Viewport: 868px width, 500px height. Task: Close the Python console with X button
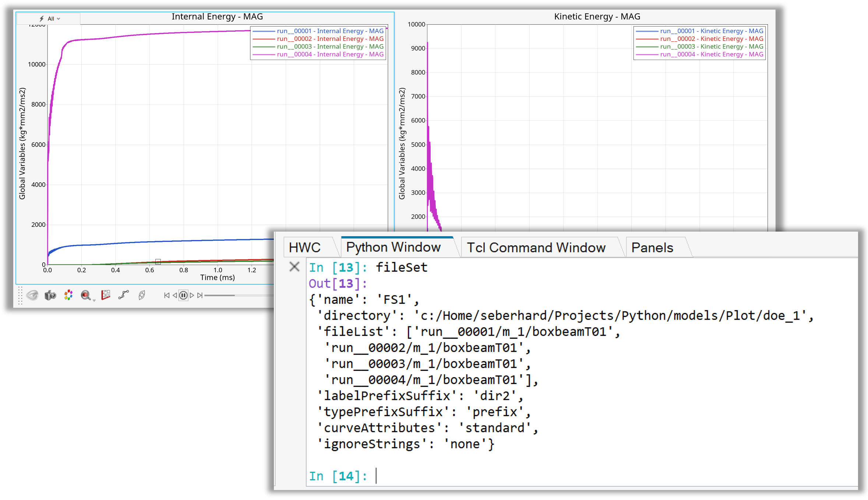click(294, 266)
